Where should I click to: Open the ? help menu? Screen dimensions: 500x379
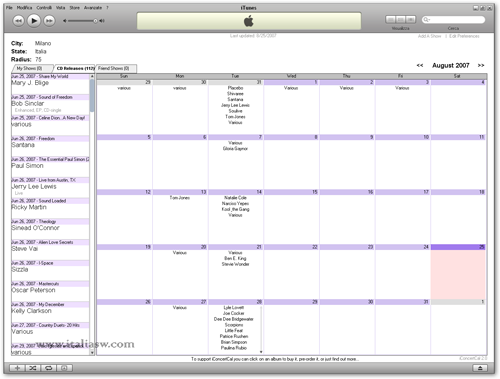click(x=107, y=7)
